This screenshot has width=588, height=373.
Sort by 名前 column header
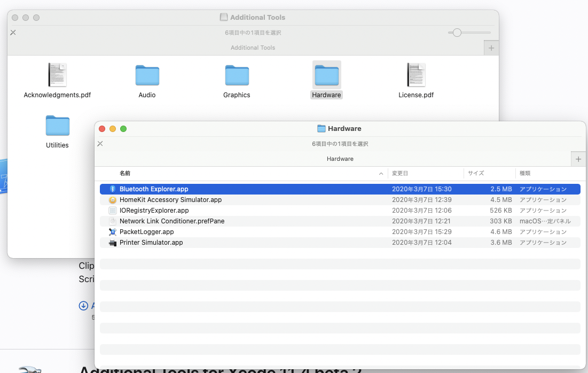(125, 173)
